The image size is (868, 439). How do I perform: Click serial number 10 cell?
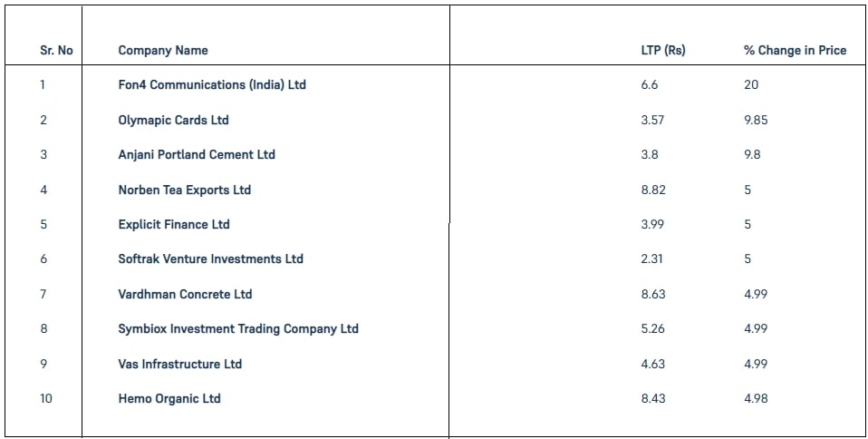point(46,398)
